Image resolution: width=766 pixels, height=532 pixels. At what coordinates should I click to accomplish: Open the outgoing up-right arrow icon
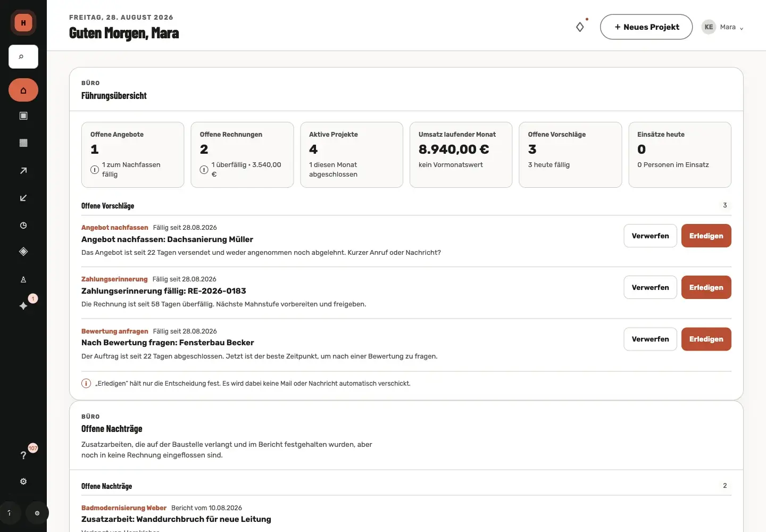(x=23, y=171)
